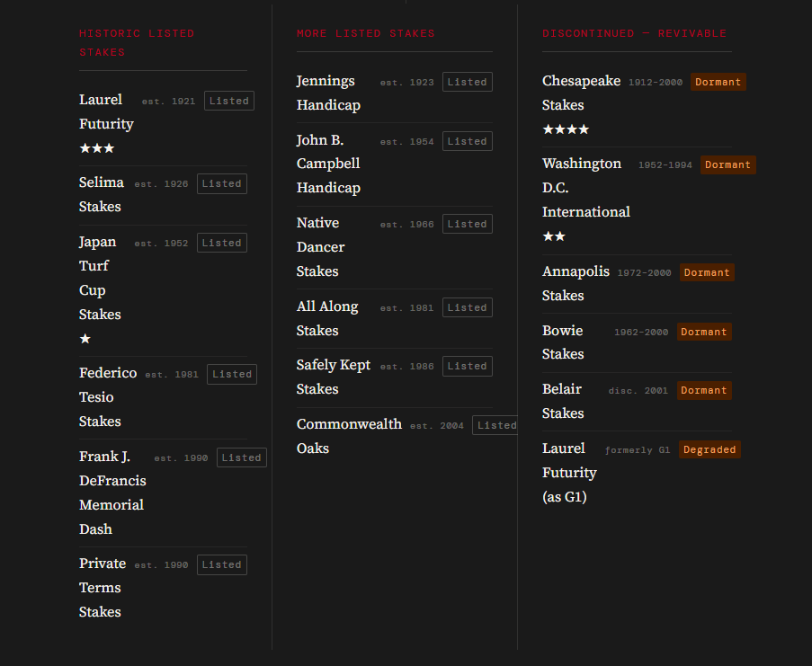Click the Dormant badge beside Chesapeake Stakes
The width and height of the screenshot is (812, 666).
pyautogui.click(x=718, y=82)
